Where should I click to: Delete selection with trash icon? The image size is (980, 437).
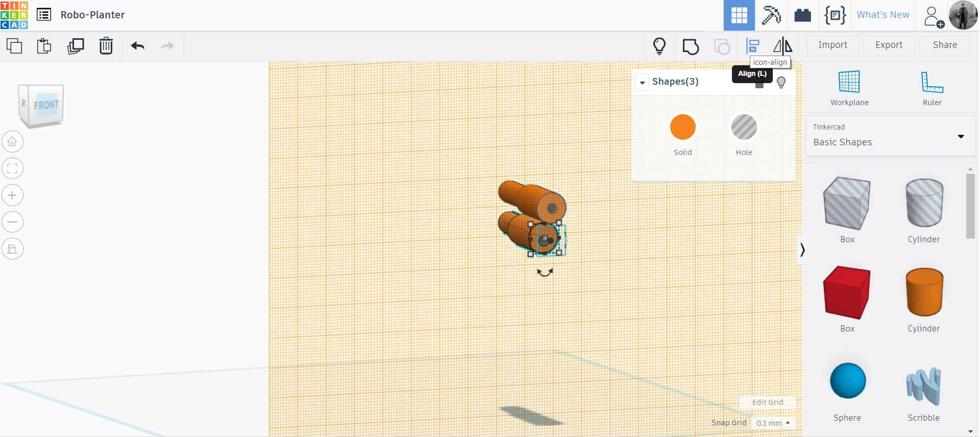pos(106,46)
